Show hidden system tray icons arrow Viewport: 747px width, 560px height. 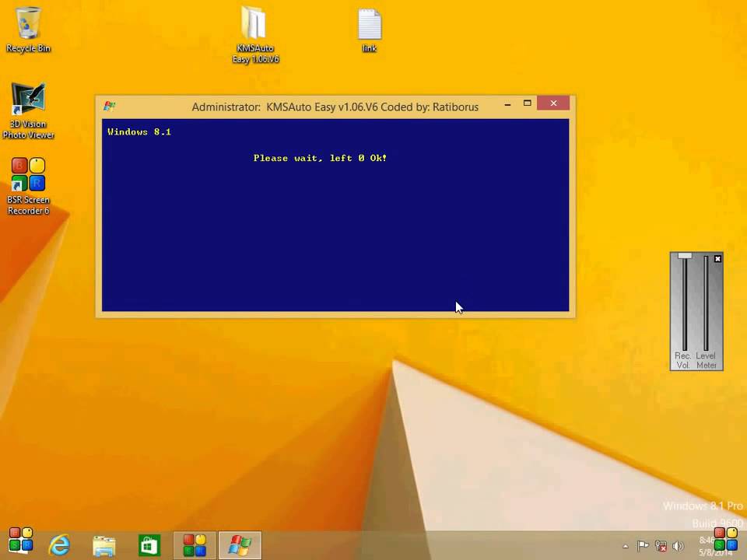pyautogui.click(x=626, y=546)
